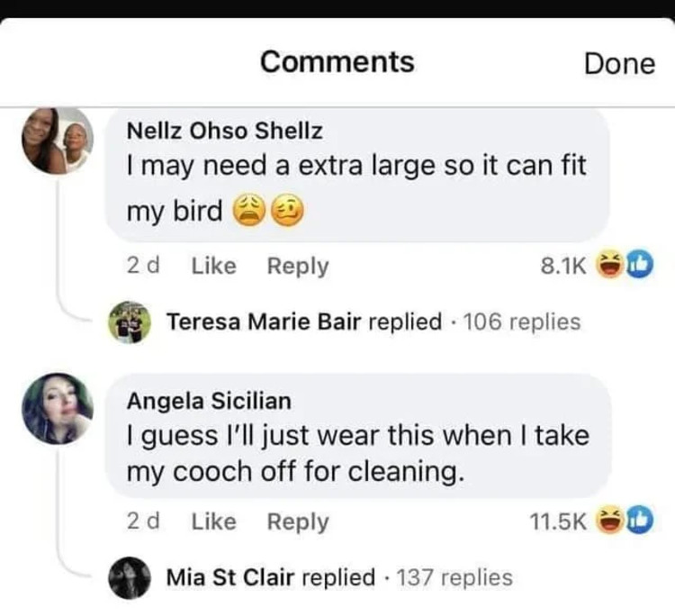Screen dimensions: 675x616
Task: Click the Nellz Ohso Shellz name
Action: tap(224, 131)
